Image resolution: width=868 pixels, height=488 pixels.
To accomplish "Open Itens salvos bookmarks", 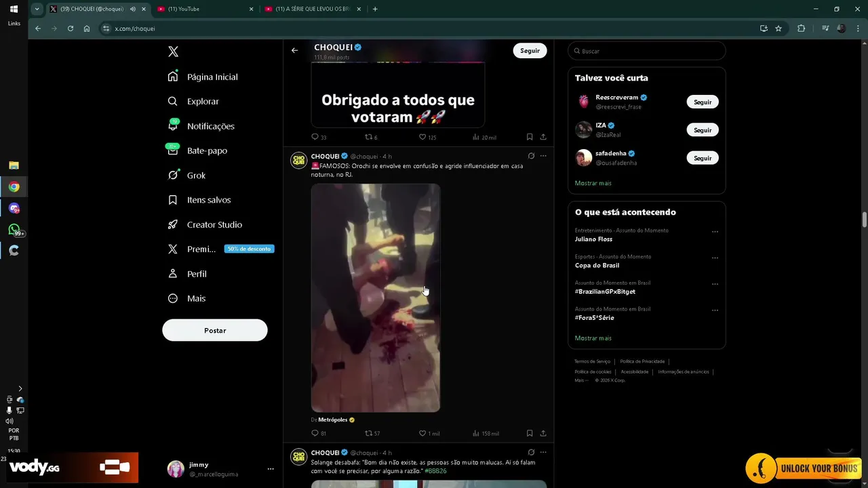I will point(199,200).
